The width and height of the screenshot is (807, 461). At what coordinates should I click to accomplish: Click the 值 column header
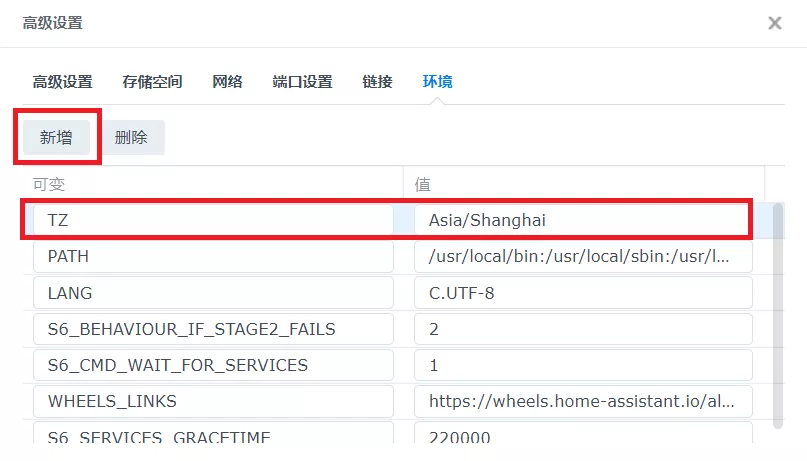coord(584,184)
